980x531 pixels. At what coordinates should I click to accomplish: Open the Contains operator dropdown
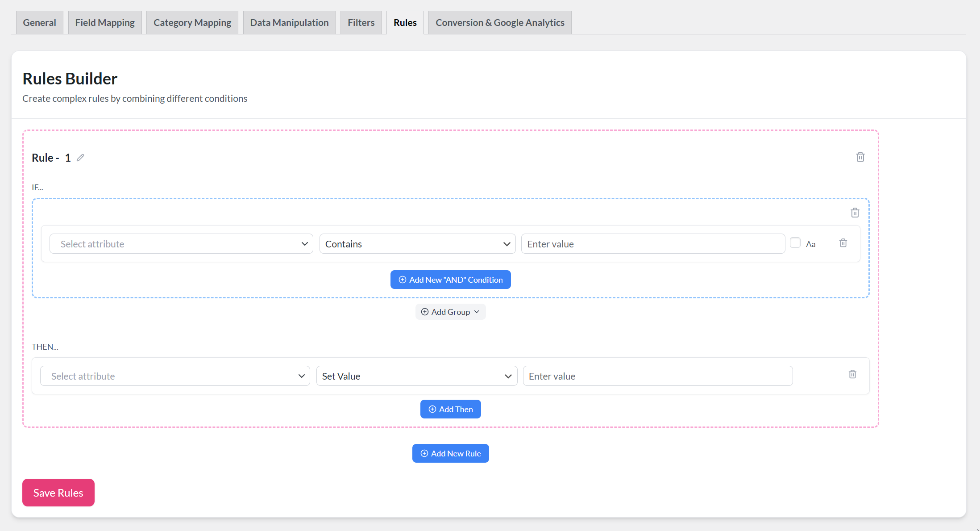(417, 244)
